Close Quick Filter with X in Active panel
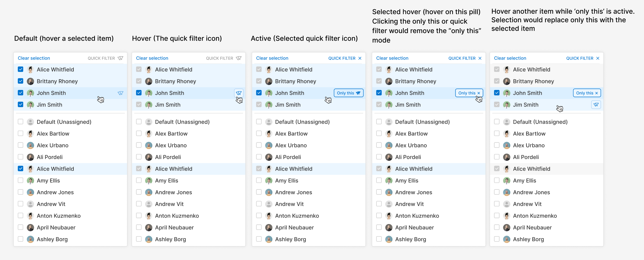 (360, 58)
